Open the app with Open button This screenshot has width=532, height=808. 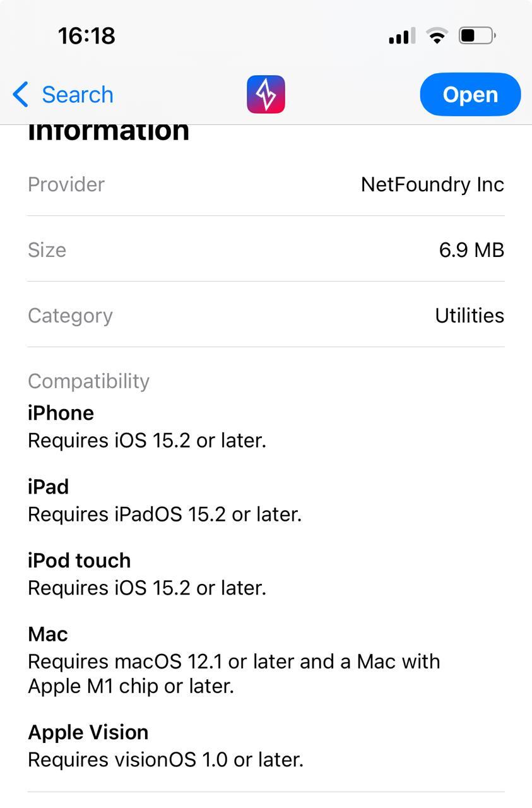tap(470, 95)
